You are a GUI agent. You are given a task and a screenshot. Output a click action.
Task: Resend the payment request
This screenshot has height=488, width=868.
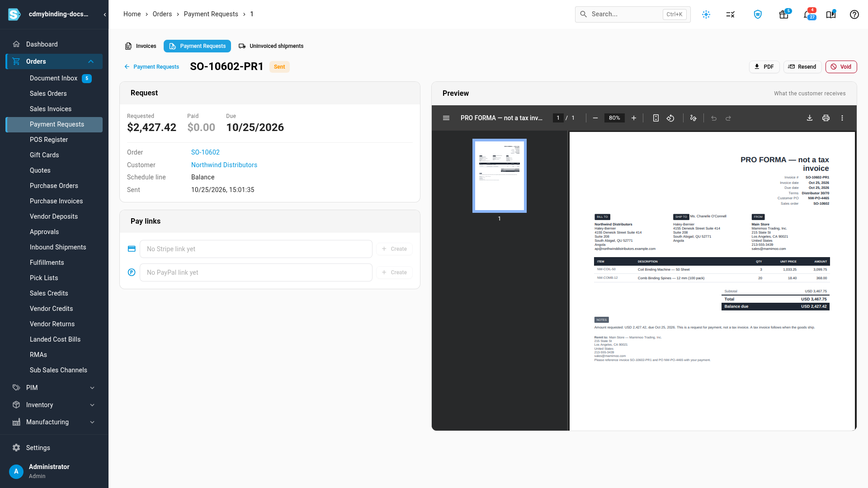pos(802,67)
